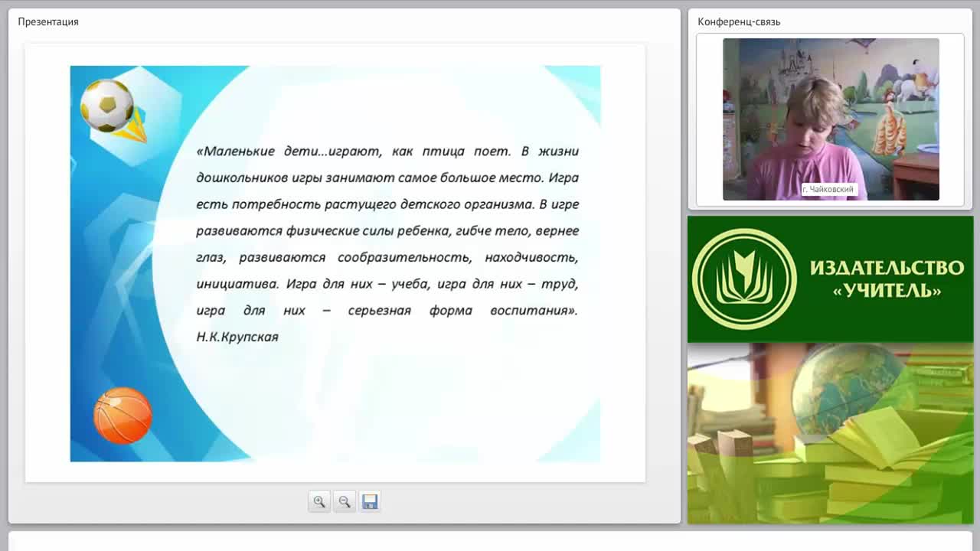The image size is (980, 551).
Task: Click the line 'глаз, развиваются сообразительность, находчивость'
Action: (x=387, y=257)
